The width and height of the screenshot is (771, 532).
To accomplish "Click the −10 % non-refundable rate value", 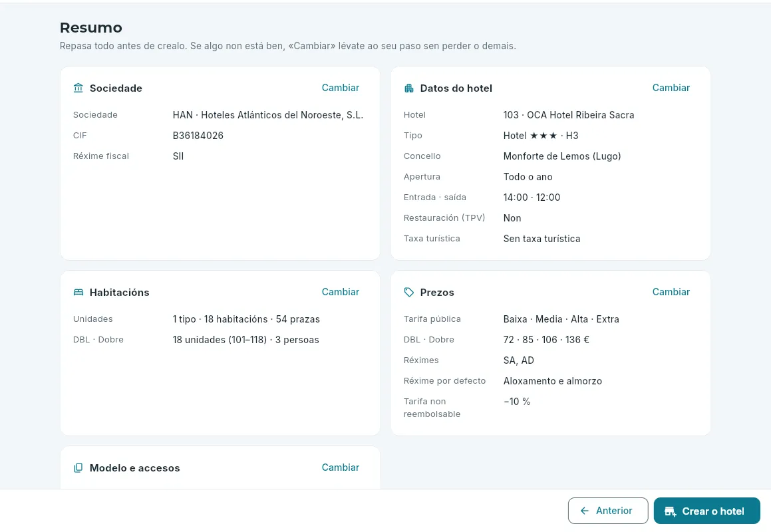I will (x=517, y=402).
